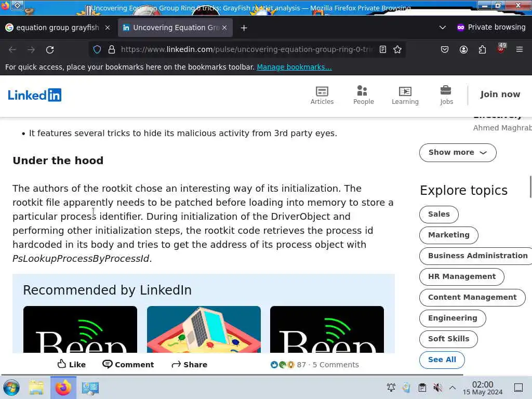Open the Firefox account icon
Image resolution: width=532 pixels, height=399 pixels.
(x=463, y=49)
